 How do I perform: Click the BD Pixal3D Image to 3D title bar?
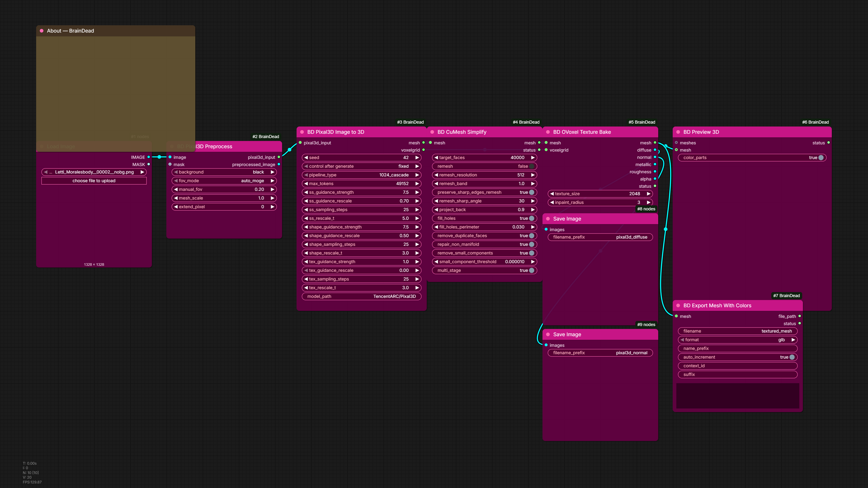[362, 132]
